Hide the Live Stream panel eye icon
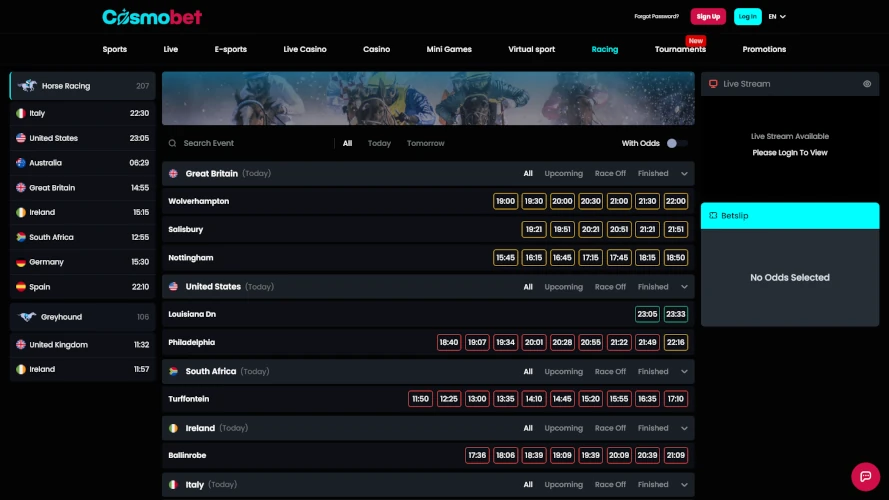Viewport: 889px width, 500px height. point(867,84)
